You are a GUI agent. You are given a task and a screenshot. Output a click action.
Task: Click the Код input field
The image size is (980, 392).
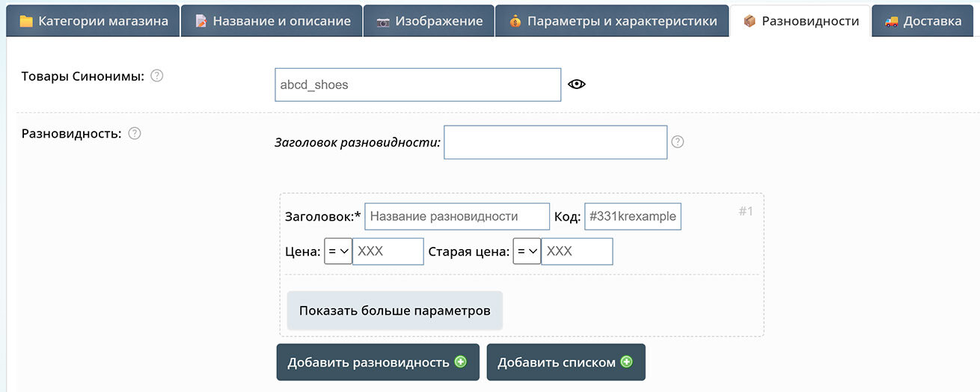click(632, 216)
